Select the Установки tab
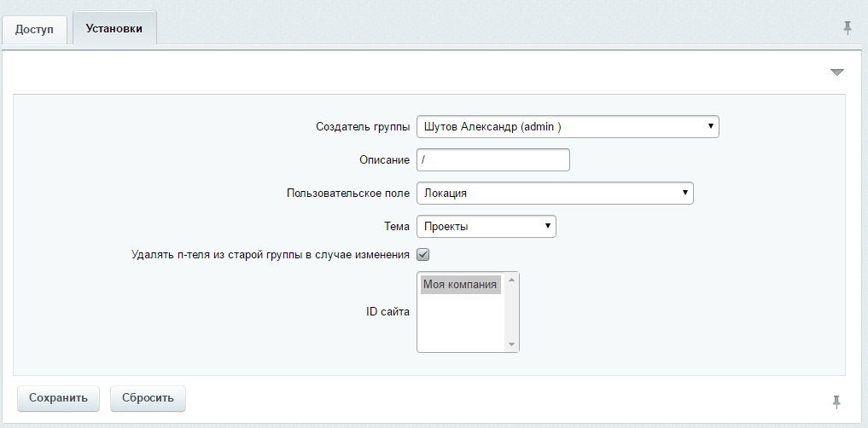This screenshot has width=868, height=428. (x=114, y=29)
